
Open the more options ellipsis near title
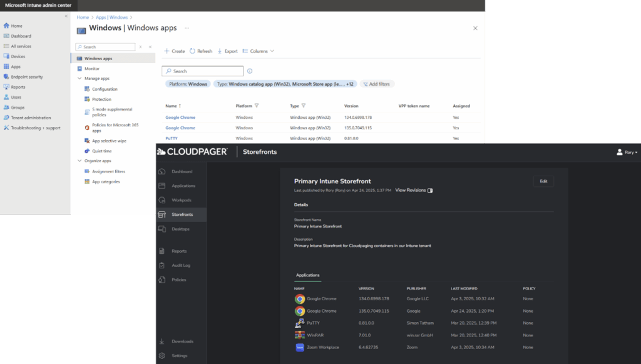pos(187,28)
